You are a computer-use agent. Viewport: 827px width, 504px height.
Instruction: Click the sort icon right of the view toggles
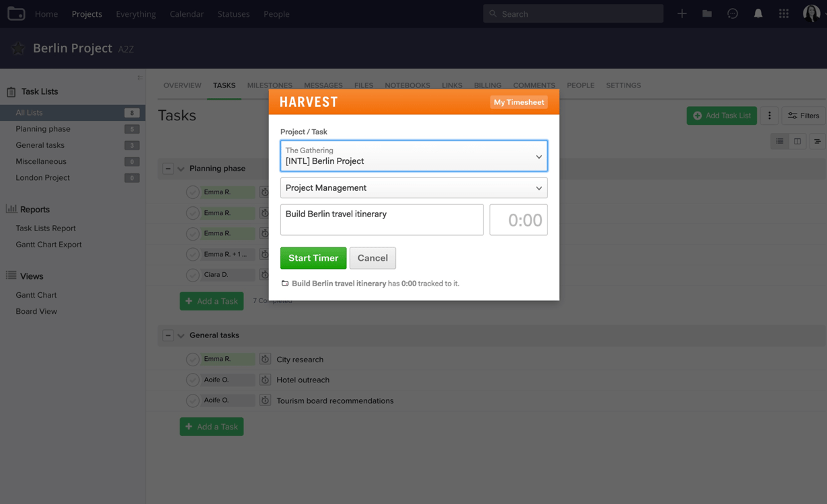(x=818, y=141)
